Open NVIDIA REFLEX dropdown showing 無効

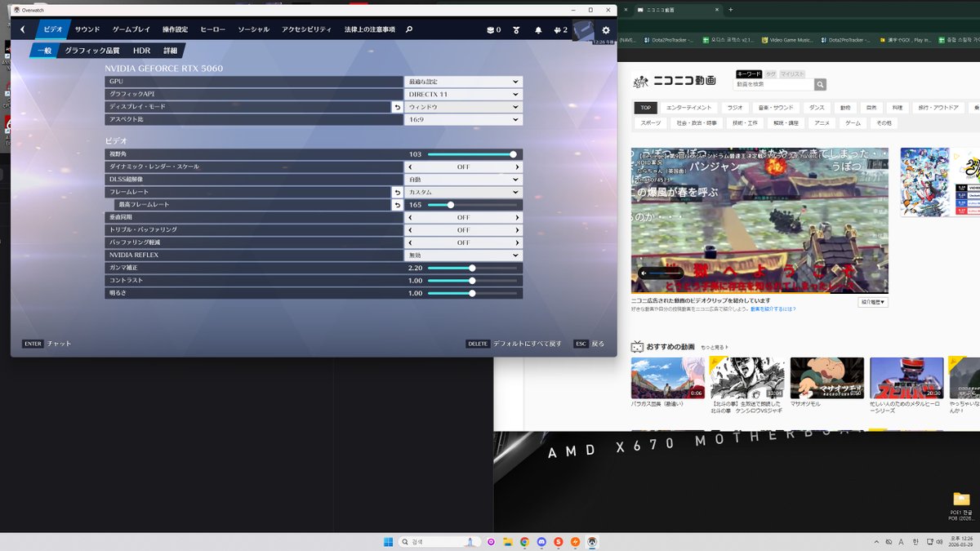[x=463, y=255]
